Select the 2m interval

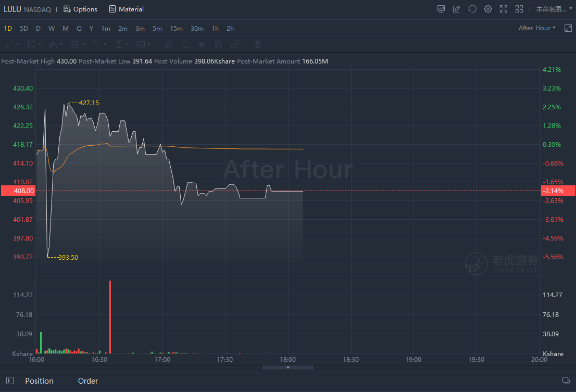(123, 28)
